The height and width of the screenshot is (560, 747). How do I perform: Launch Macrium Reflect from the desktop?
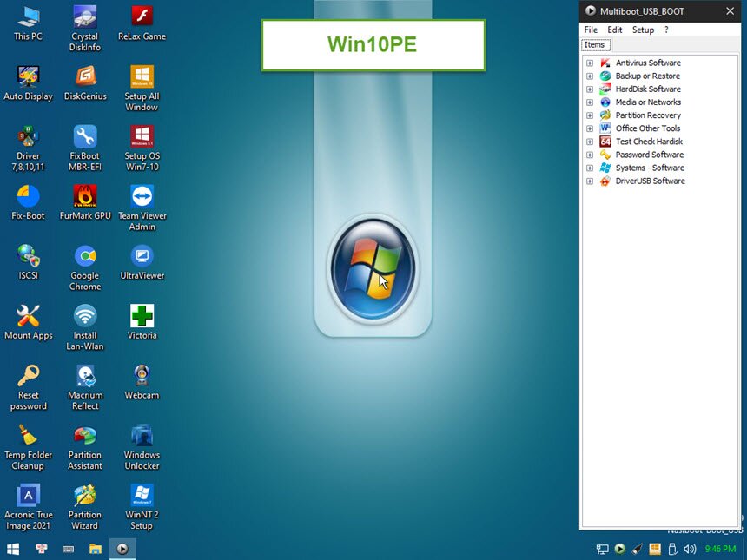tap(85, 387)
